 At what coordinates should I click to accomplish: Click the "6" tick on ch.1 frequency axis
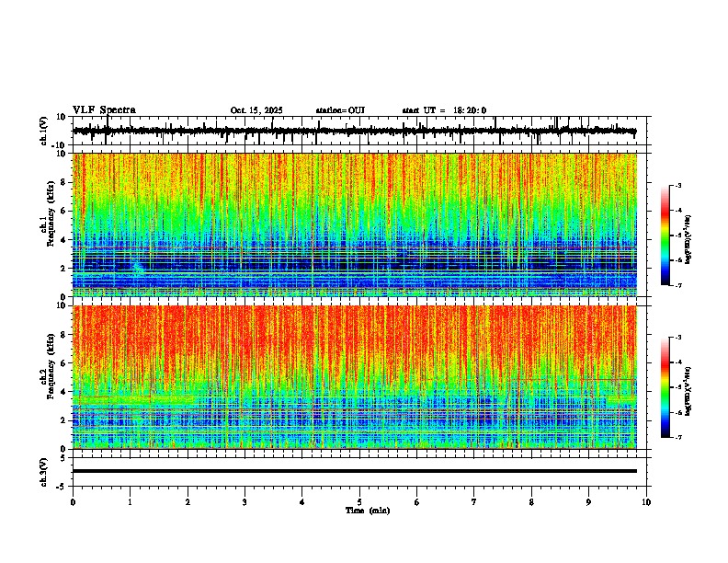coord(63,211)
